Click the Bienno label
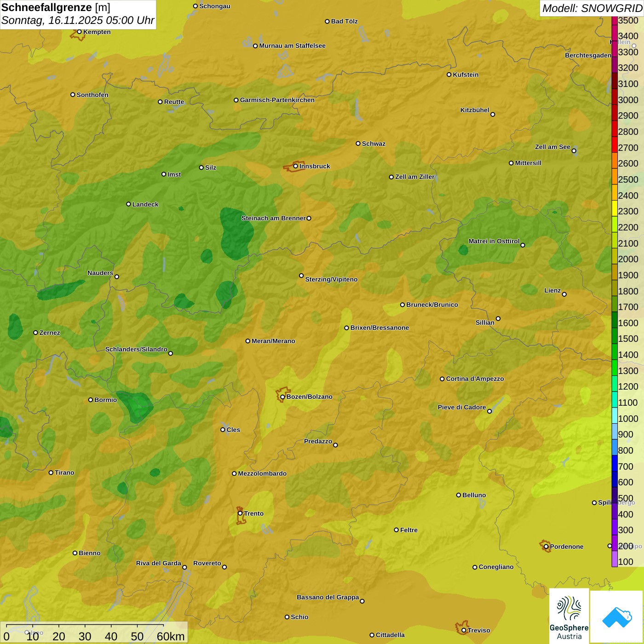Viewport: 644px width, 644px height. click(x=90, y=553)
